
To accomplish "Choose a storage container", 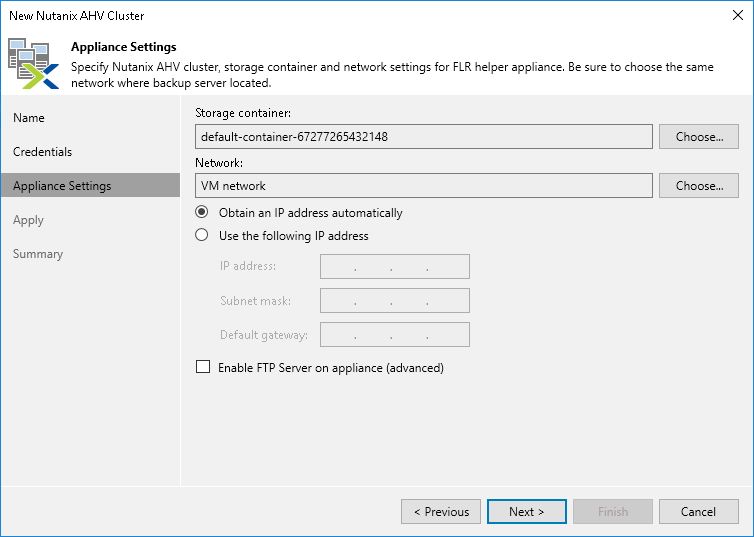I will click(698, 137).
